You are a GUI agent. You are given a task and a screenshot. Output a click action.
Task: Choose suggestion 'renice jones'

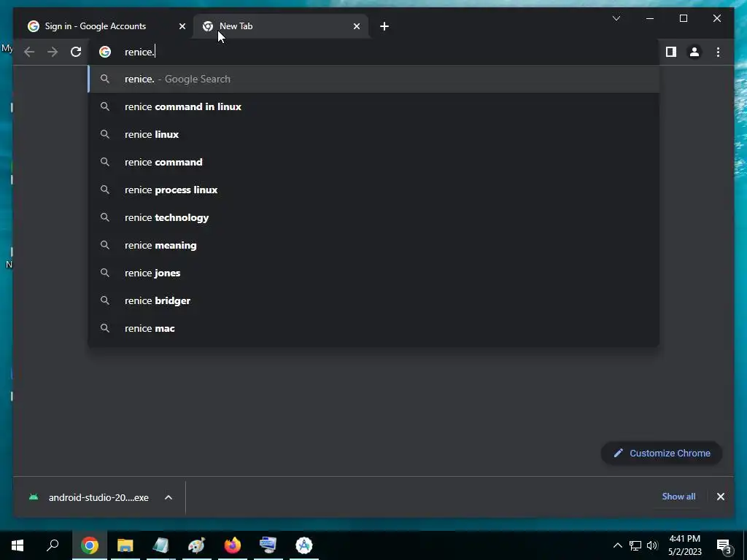tap(373, 273)
